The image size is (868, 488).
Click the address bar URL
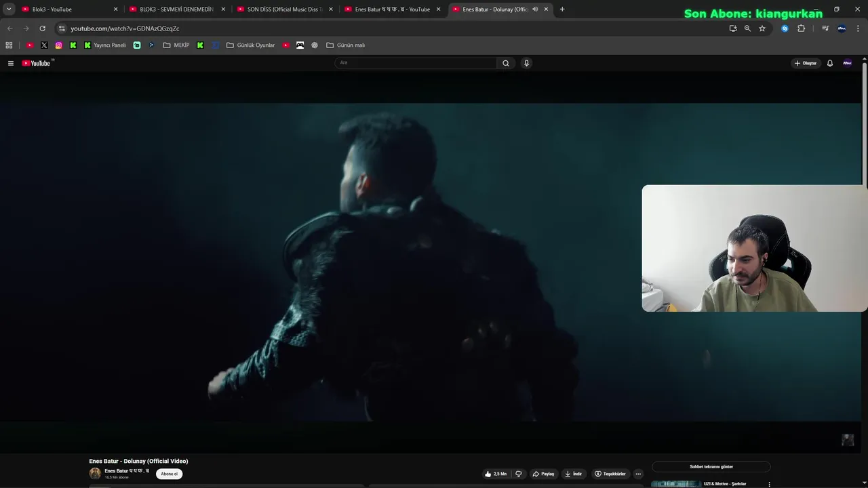click(125, 28)
